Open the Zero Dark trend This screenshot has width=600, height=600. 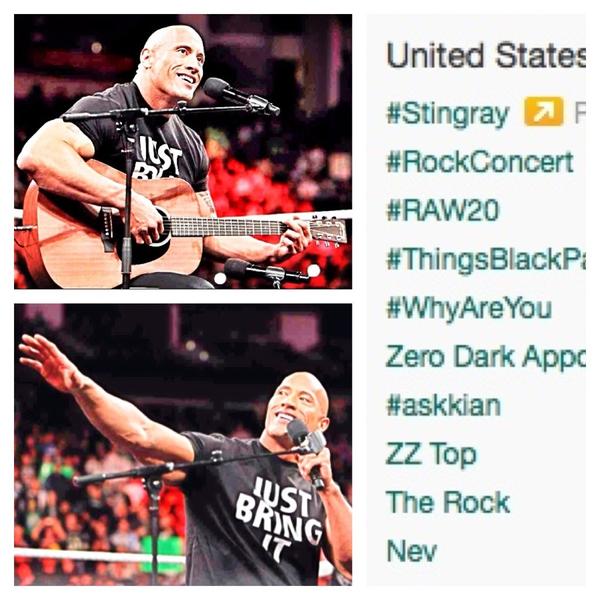[486, 356]
